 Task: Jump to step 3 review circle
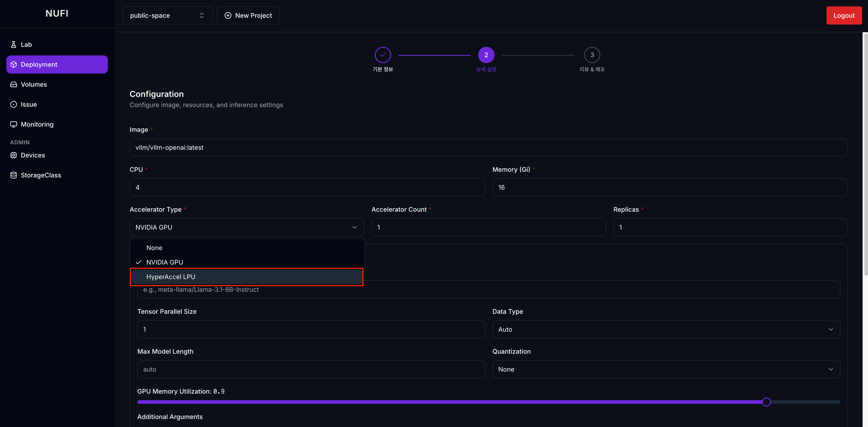(592, 55)
